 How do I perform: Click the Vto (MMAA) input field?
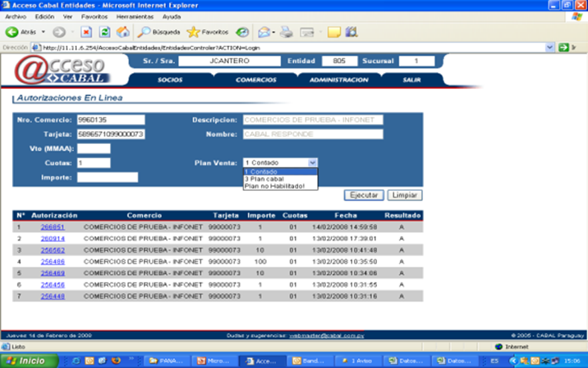point(94,149)
